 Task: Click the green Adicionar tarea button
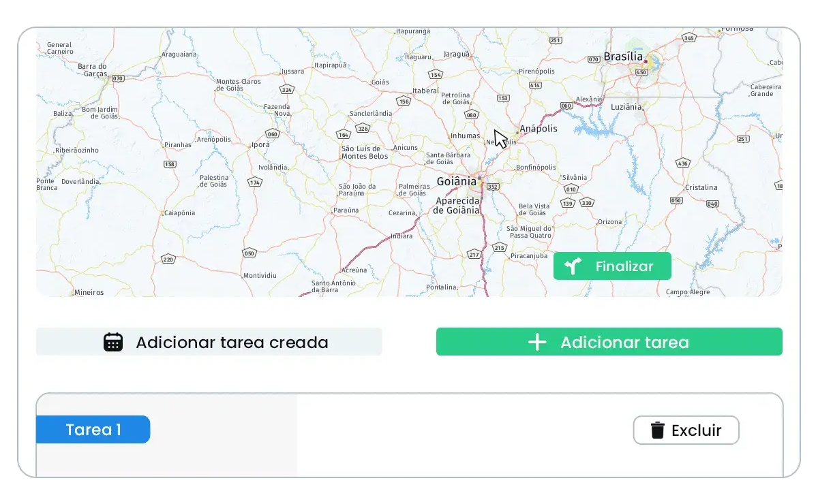click(609, 342)
